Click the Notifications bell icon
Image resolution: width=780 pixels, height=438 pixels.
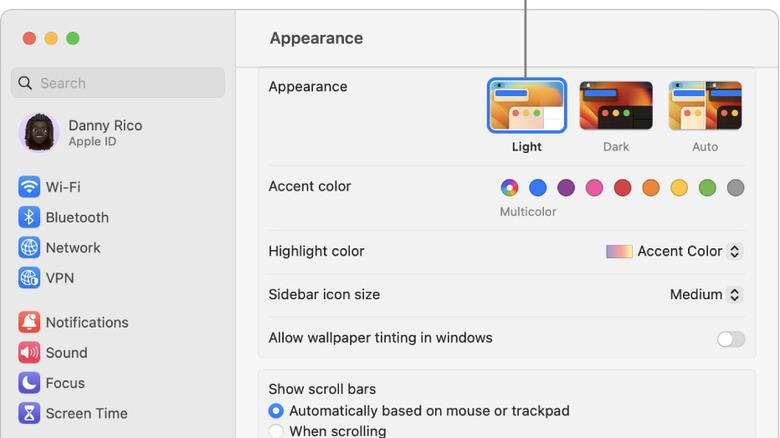pyautogui.click(x=29, y=322)
